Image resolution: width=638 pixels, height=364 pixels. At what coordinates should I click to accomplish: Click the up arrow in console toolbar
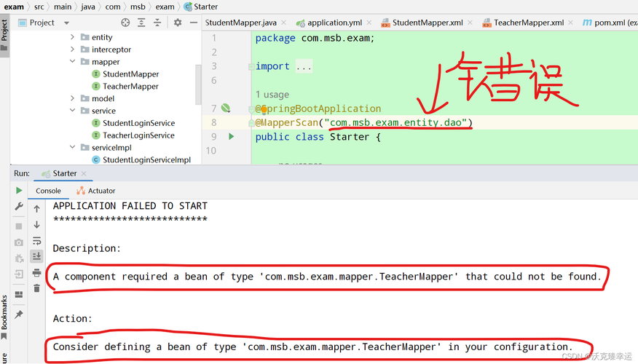36,208
